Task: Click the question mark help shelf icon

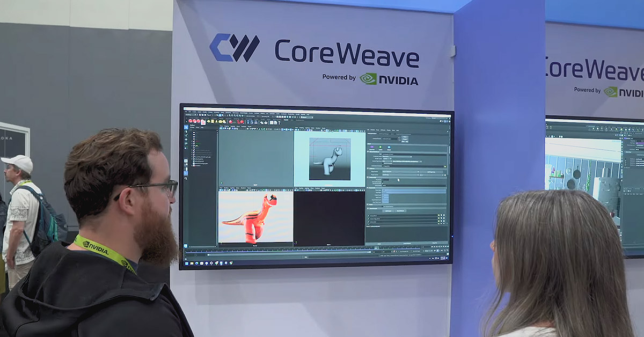Action: [279, 122]
